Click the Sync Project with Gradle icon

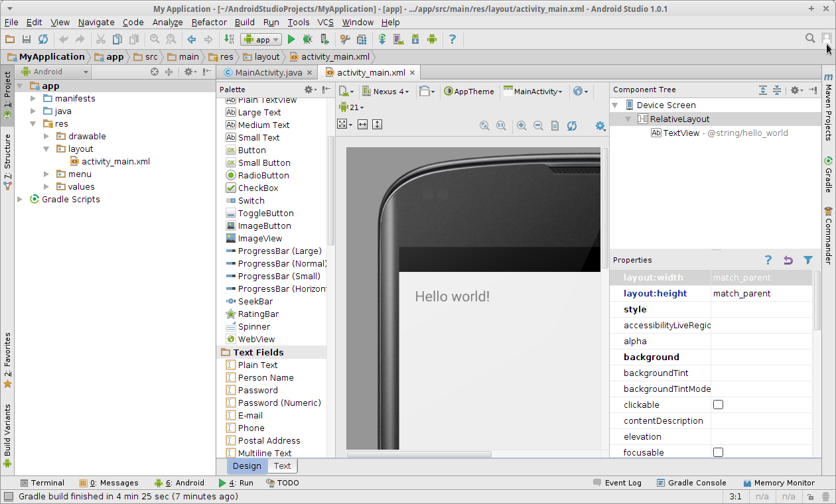pyautogui.click(x=382, y=39)
